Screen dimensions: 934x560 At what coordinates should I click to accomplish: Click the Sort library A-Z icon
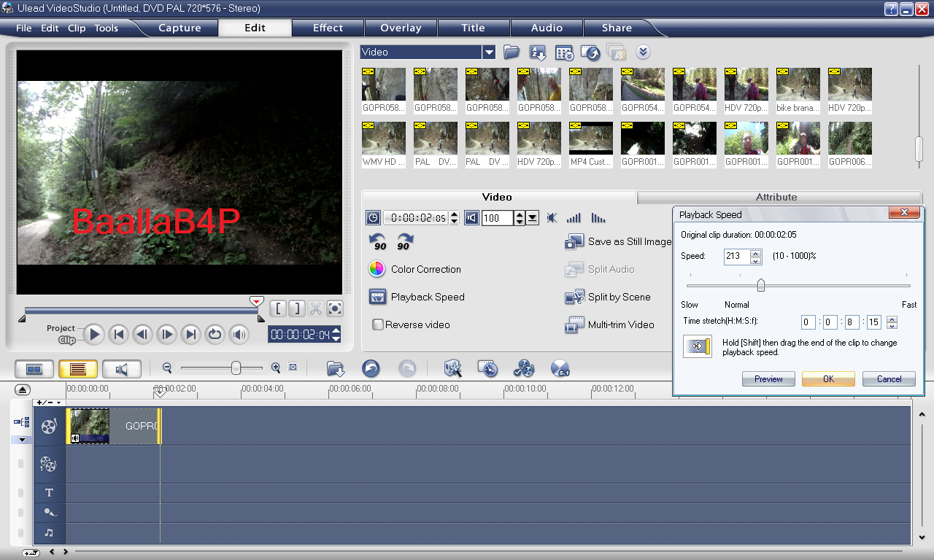coord(538,52)
